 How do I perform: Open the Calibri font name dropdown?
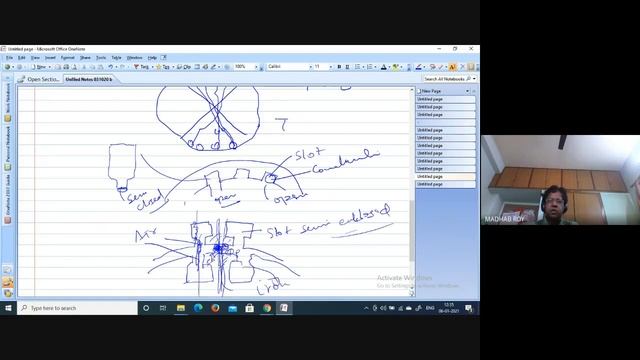(310, 67)
